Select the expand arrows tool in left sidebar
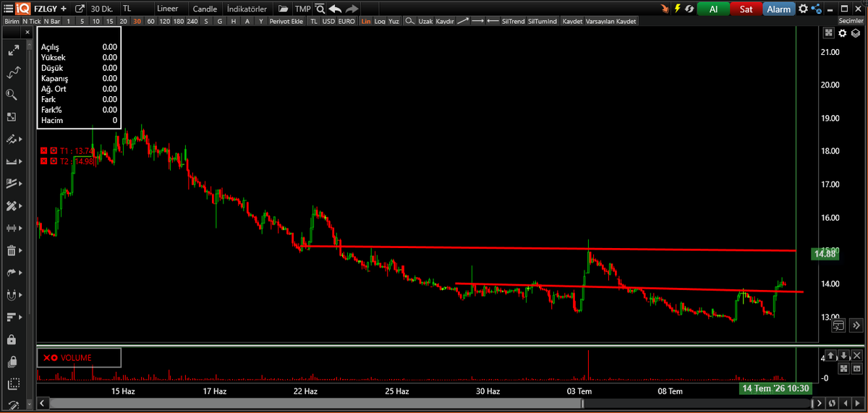The image size is (868, 413). (12, 51)
